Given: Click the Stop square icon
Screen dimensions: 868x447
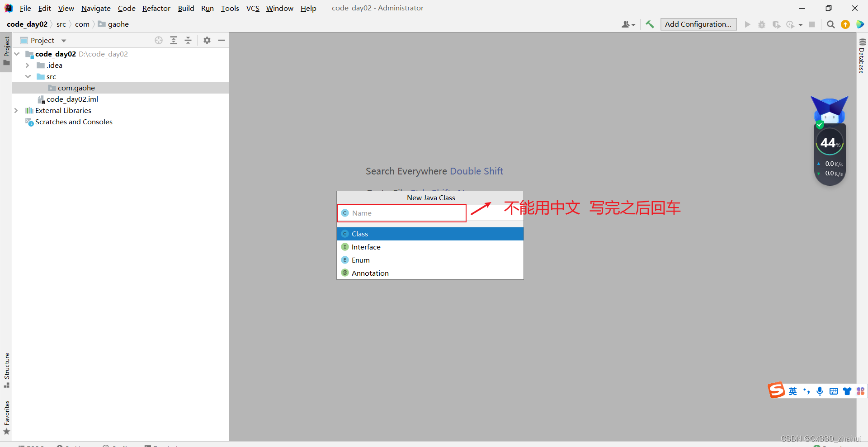Looking at the screenshot, I should (x=812, y=24).
